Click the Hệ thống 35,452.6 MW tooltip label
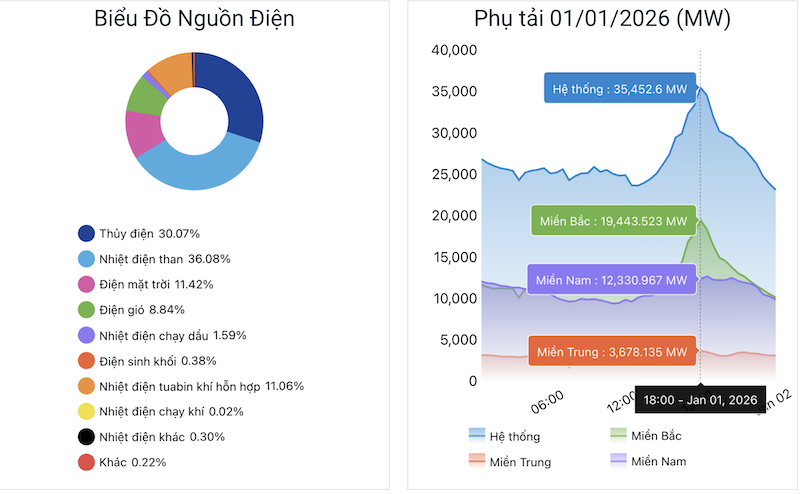800x494 pixels. [x=620, y=89]
